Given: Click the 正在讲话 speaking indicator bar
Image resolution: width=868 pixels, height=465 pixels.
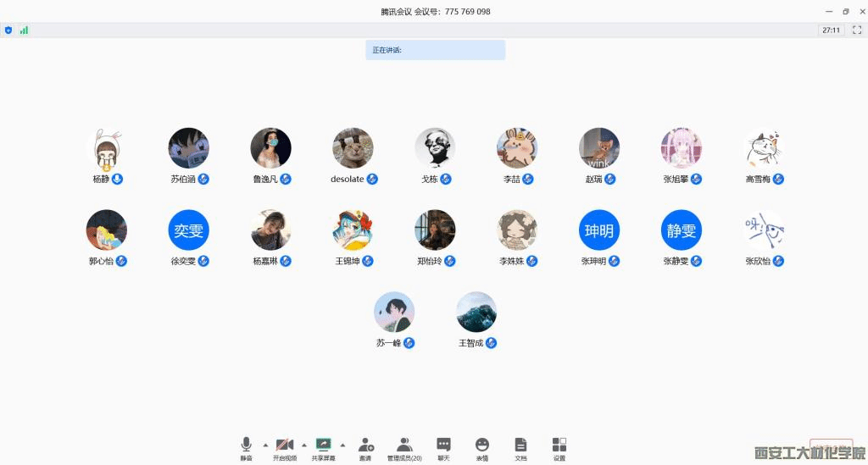Looking at the screenshot, I should click(435, 50).
